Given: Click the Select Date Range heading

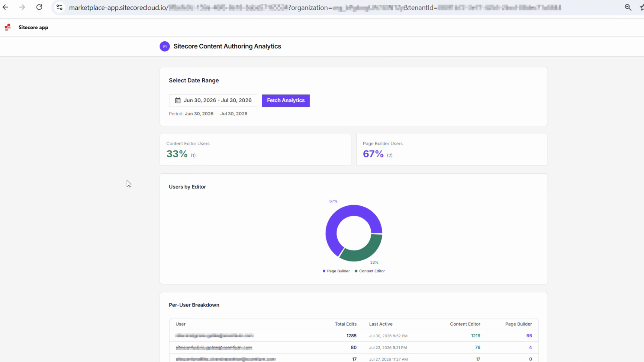Looking at the screenshot, I should (x=194, y=81).
